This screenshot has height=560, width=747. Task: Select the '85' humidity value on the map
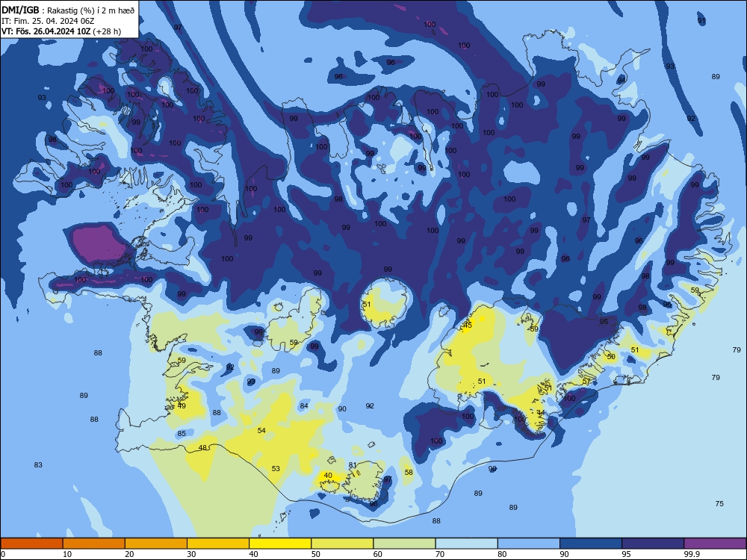pos(182,434)
